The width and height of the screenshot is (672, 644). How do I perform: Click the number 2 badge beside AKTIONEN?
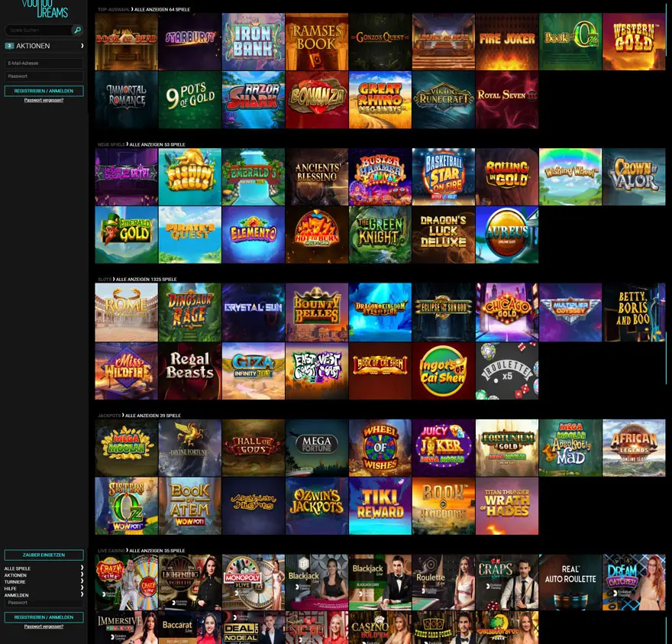9,46
